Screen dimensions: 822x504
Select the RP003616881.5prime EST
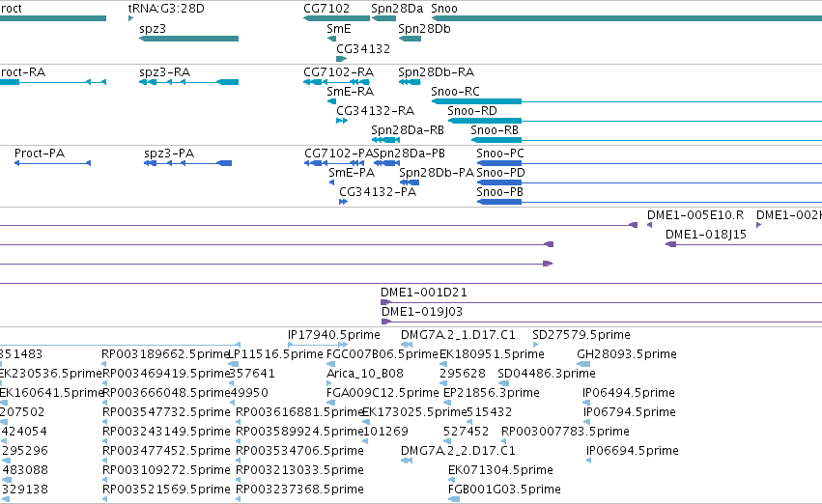[x=238, y=422]
